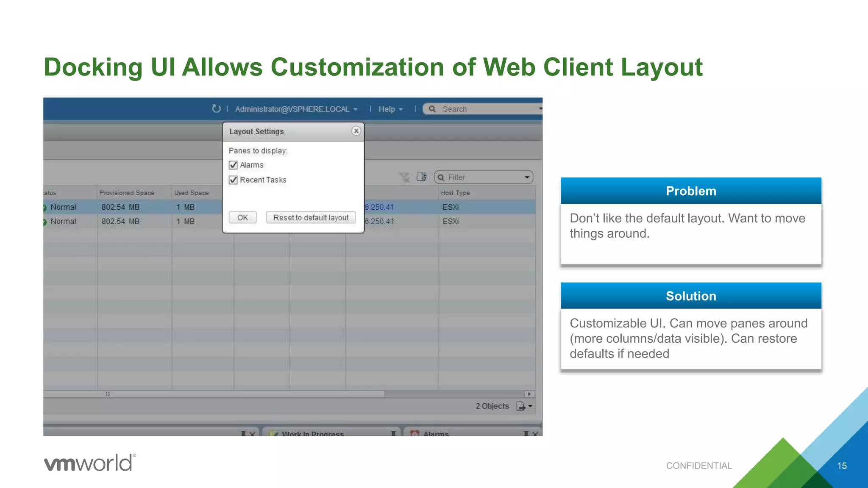868x488 pixels.
Task: Click the pin icon on Work In Progress panel
Action: tap(393, 433)
